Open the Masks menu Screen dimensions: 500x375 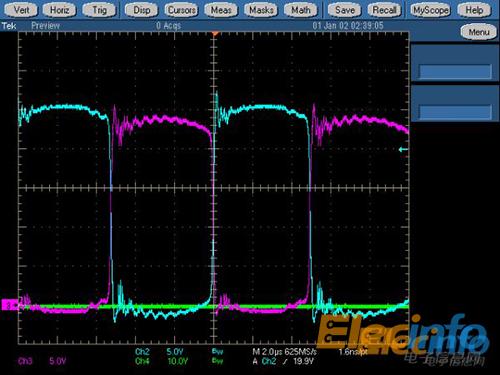click(x=261, y=10)
